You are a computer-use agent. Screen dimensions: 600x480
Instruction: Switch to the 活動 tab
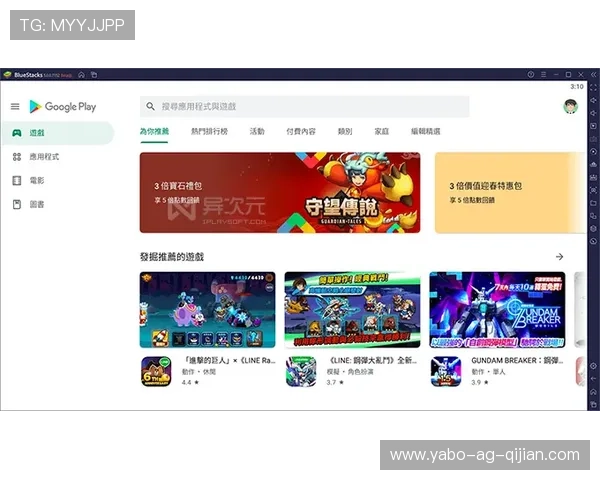tap(257, 131)
